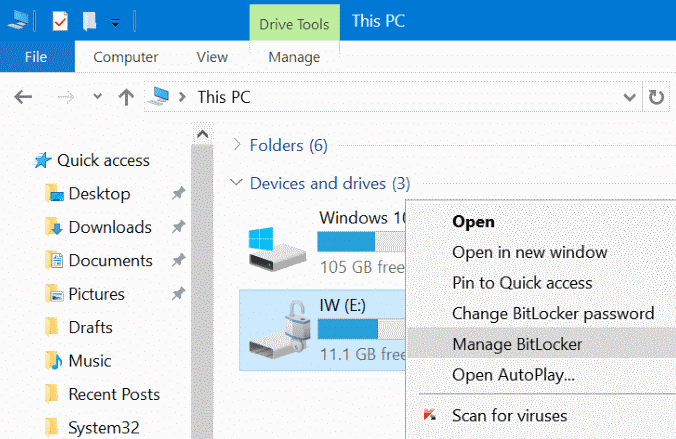676x439 pixels.
Task: Open Pictures in Quick access
Action: point(97,294)
